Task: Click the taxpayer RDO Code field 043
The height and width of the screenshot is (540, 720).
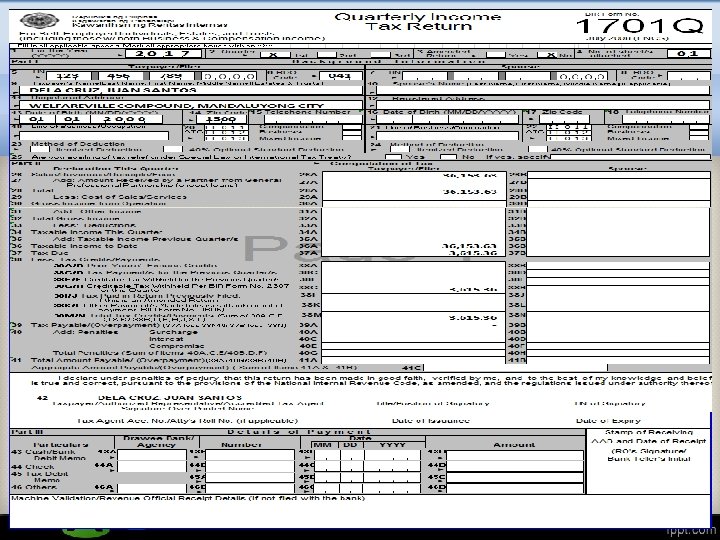Action: click(340, 76)
